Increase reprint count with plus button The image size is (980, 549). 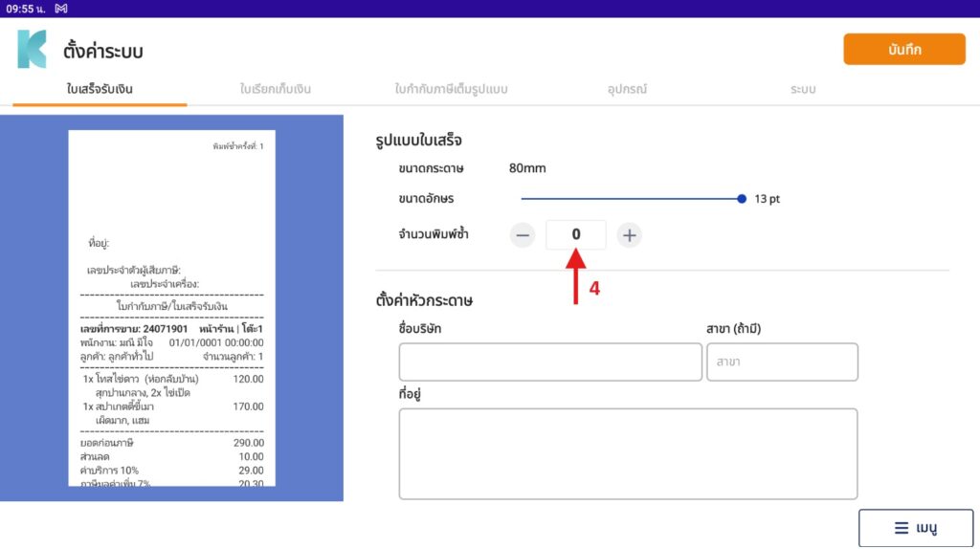tap(630, 235)
